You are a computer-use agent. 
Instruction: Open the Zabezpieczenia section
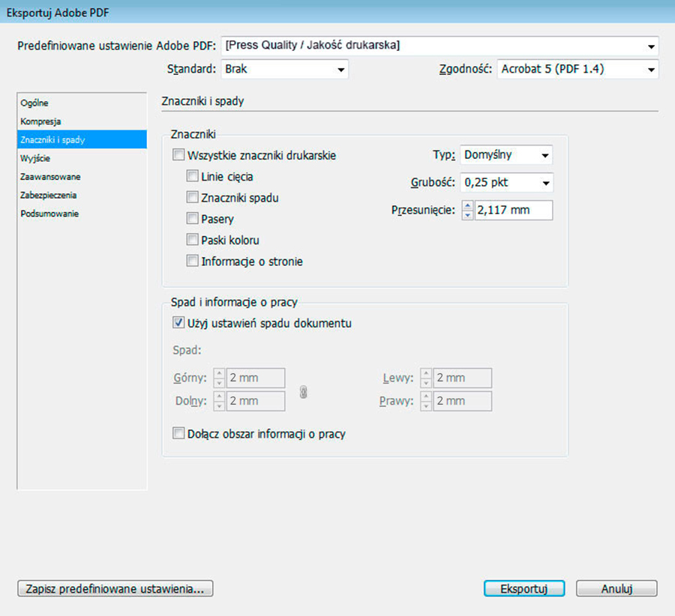[x=82, y=196]
